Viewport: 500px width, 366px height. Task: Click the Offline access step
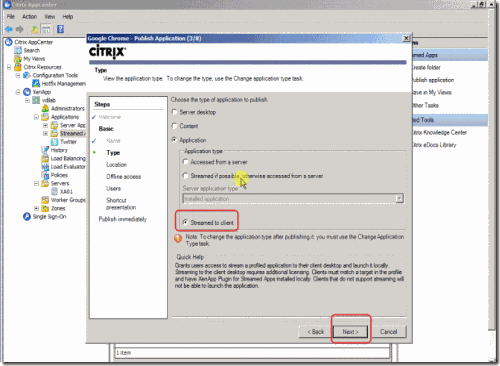(123, 177)
